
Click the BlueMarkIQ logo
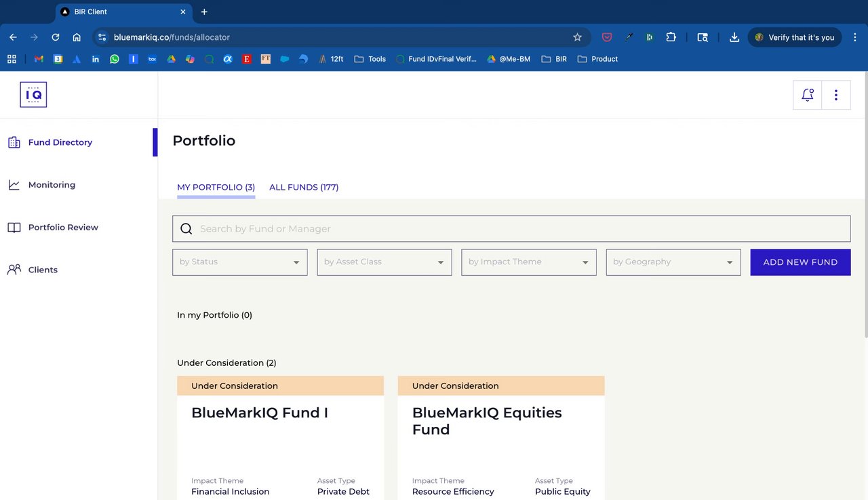click(x=33, y=95)
